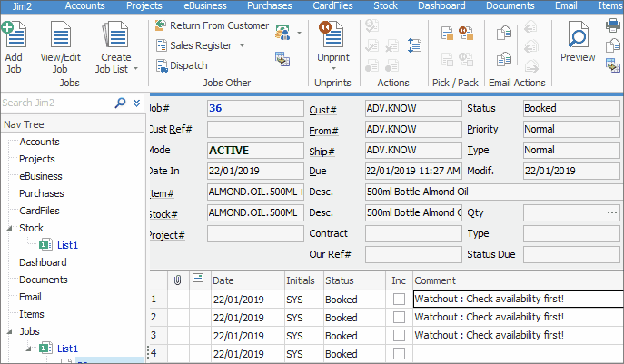Click the Add Job icon
624x364 pixels.
[x=13, y=36]
